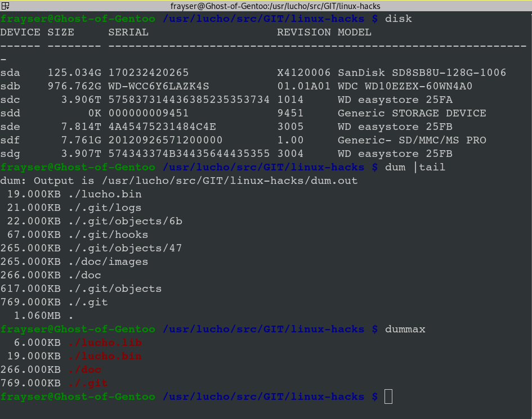Select the 'dummax' command text
The width and height of the screenshot is (532, 419).
(405, 329)
